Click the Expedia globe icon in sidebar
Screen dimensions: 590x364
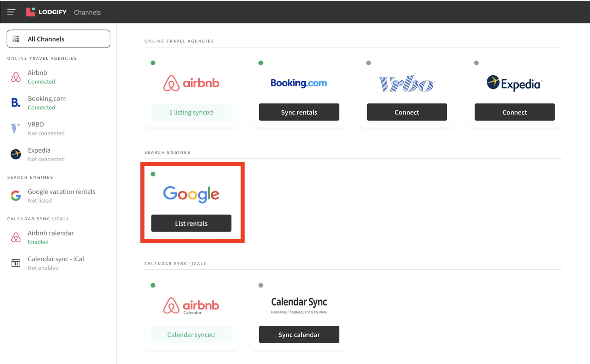click(16, 154)
